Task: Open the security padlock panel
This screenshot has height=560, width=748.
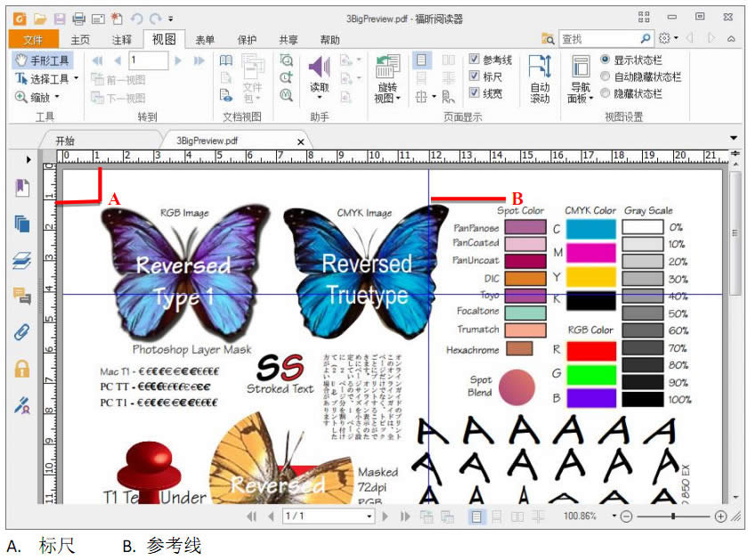Action: coord(22,368)
